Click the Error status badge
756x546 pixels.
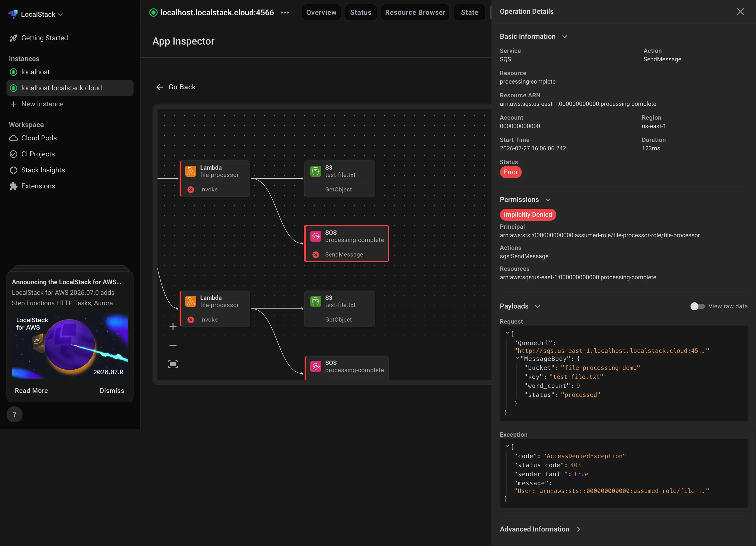pyautogui.click(x=511, y=172)
